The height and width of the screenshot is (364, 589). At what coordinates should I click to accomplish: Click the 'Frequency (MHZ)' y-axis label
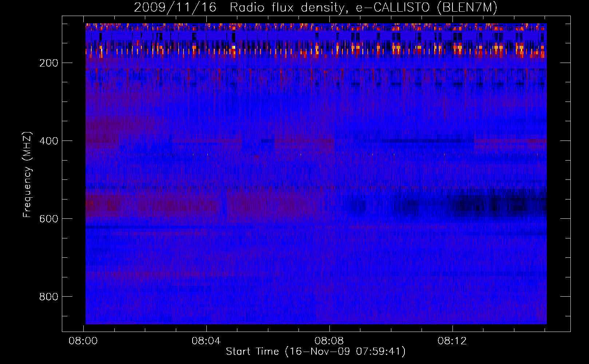coord(27,174)
